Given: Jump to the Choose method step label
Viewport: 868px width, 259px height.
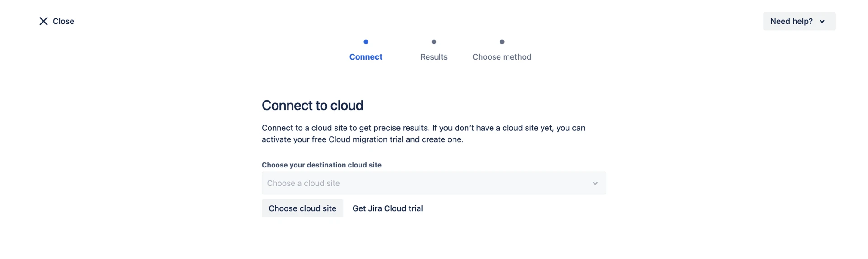Looking at the screenshot, I should (502, 57).
